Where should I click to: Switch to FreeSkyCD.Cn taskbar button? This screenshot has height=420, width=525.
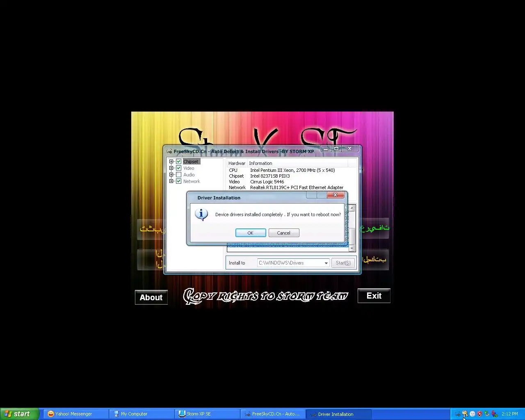[273, 414]
